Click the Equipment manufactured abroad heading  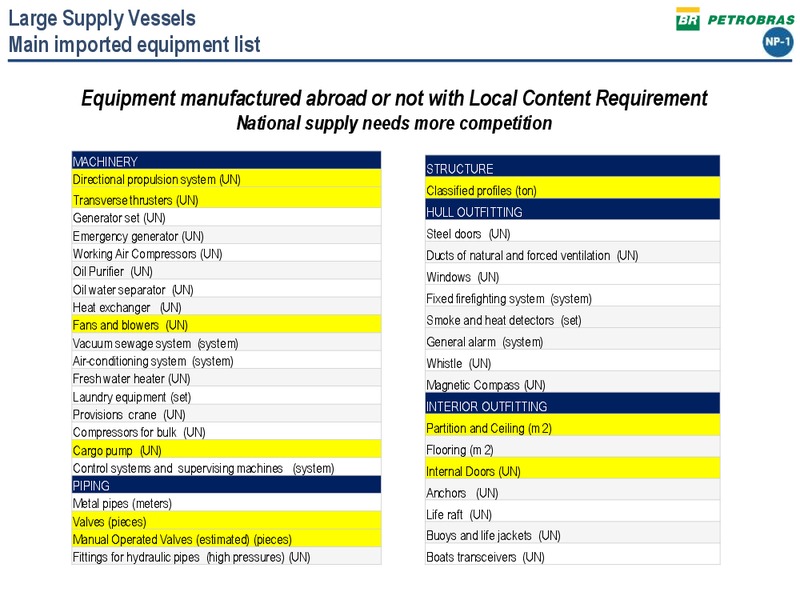pos(394,97)
